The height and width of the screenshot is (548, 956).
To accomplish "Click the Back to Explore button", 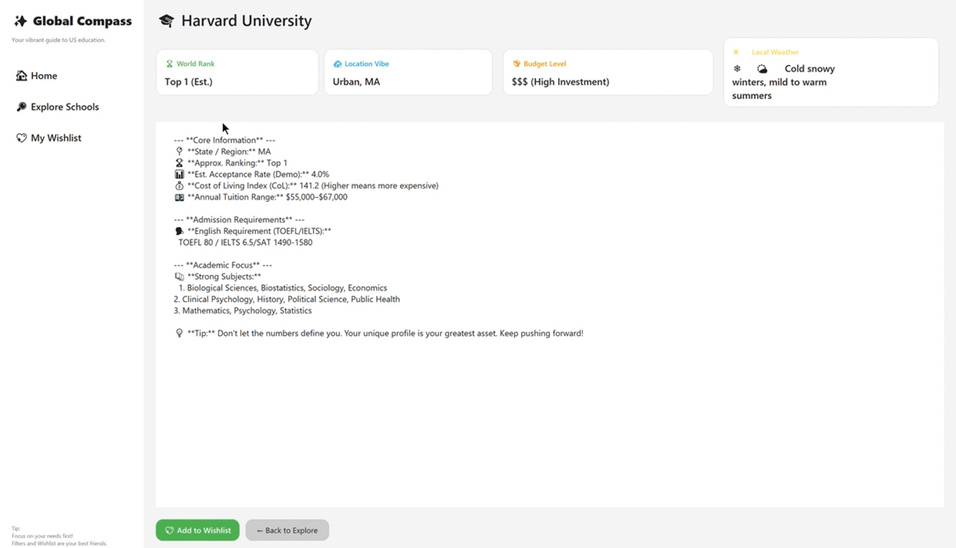I will pyautogui.click(x=287, y=530).
